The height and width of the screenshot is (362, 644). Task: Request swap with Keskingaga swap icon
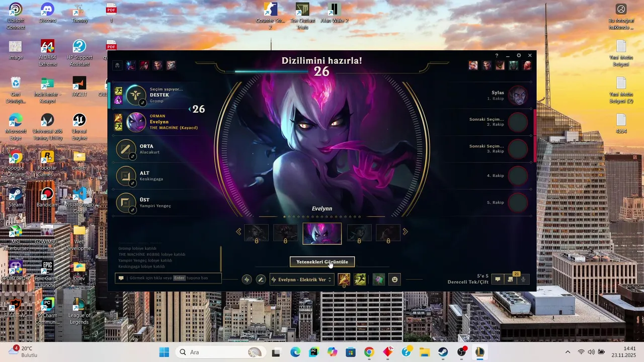pos(133,183)
